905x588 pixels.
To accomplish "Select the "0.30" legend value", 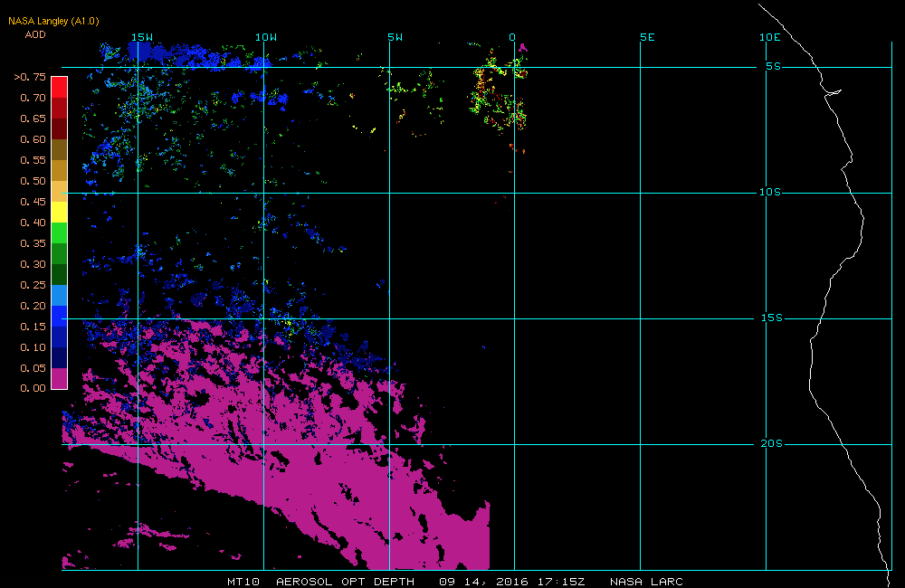I will click(x=33, y=264).
